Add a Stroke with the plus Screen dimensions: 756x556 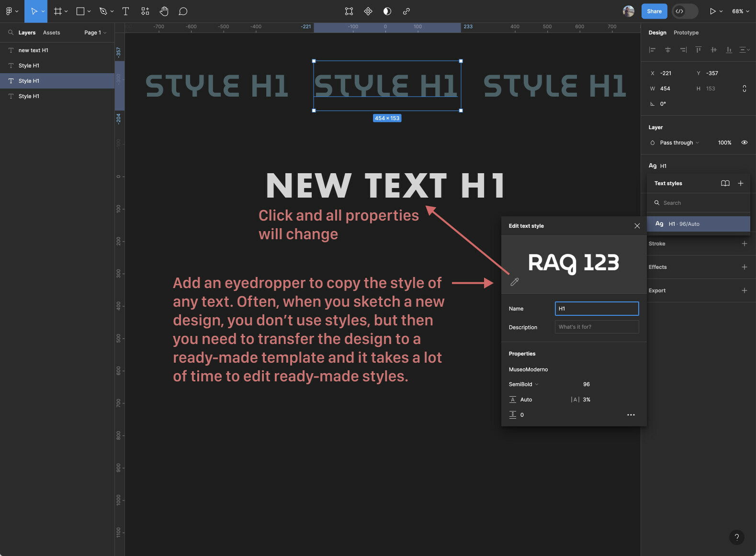pyautogui.click(x=745, y=244)
